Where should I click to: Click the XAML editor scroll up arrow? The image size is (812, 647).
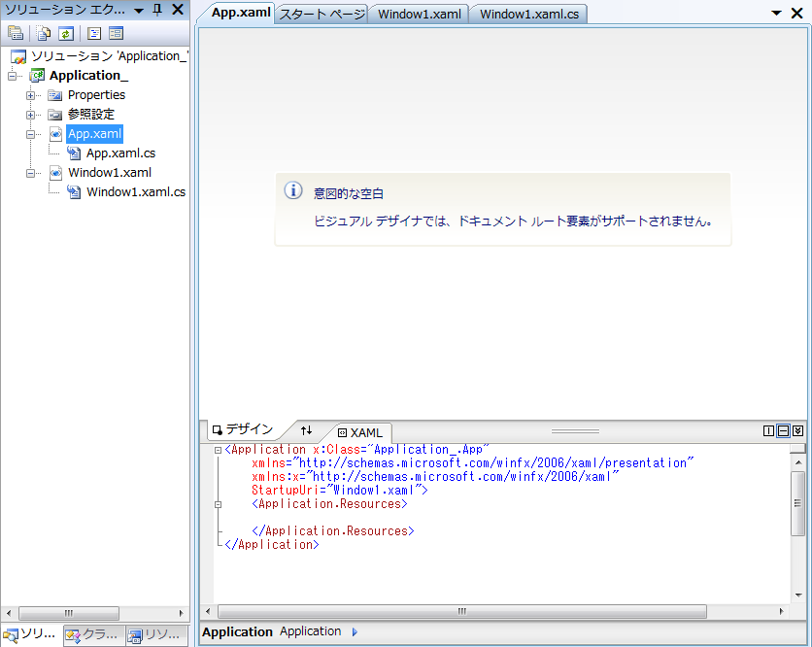click(x=798, y=462)
